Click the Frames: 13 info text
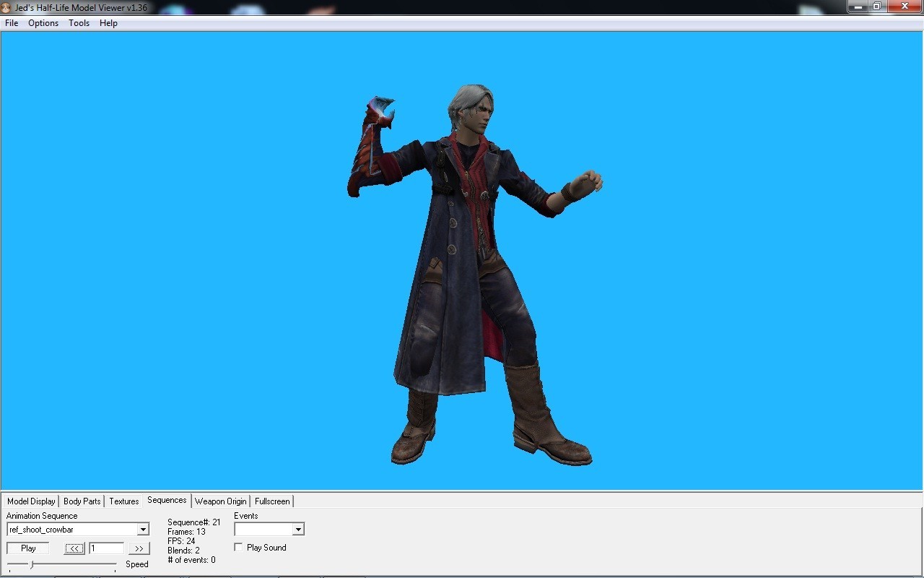Screen dimensions: 924x578 [x=186, y=532]
